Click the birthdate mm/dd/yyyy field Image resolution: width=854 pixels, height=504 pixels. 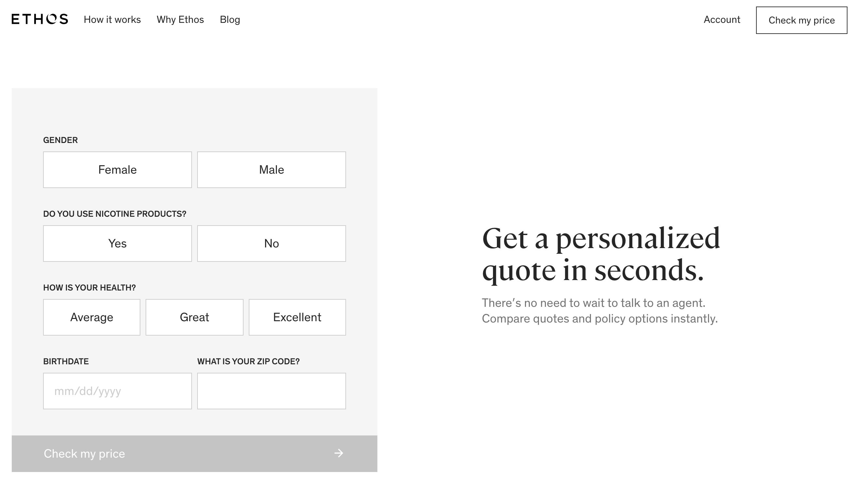[117, 390]
